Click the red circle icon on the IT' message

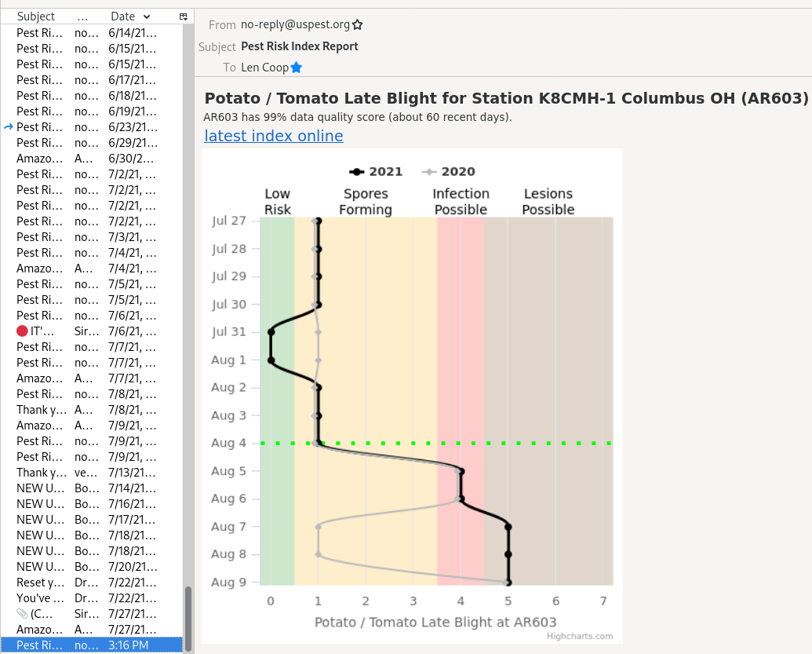point(22,331)
